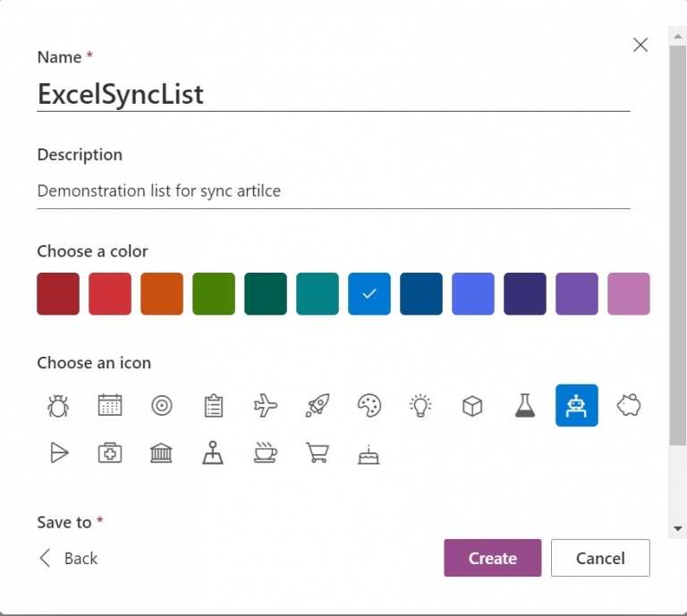This screenshot has height=616, width=687.
Task: Select the teal color swatch
Action: click(x=318, y=294)
